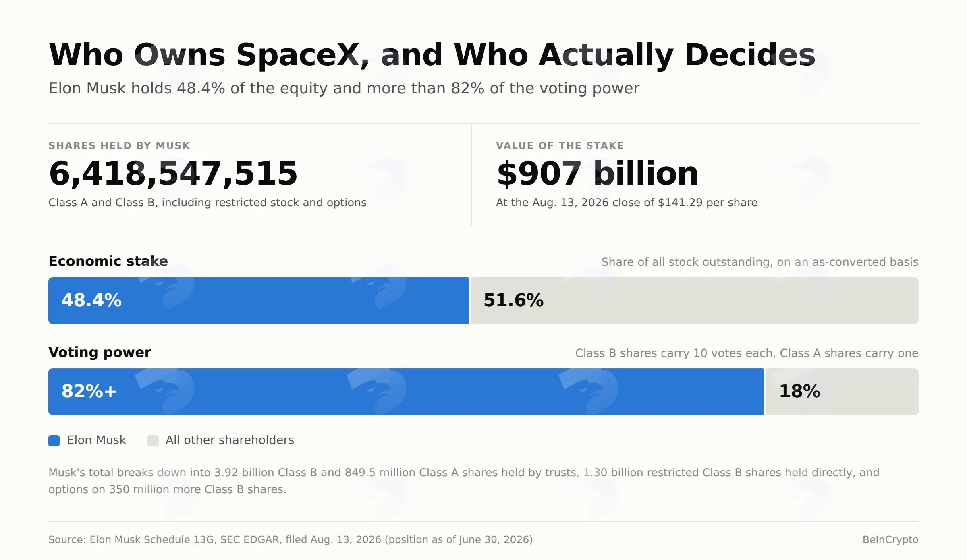The height and width of the screenshot is (560, 967).
Task: Click the Elon Musk legend label
Action: 96,440
